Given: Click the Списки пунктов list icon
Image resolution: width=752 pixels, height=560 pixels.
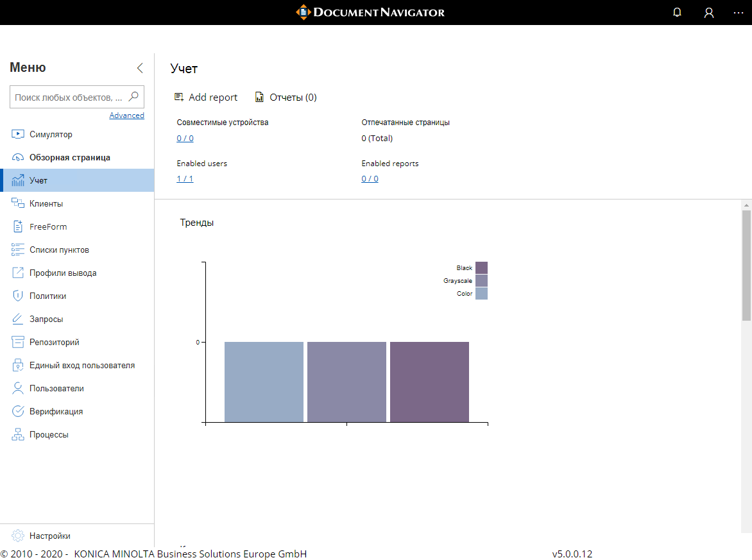Looking at the screenshot, I should [x=18, y=250].
